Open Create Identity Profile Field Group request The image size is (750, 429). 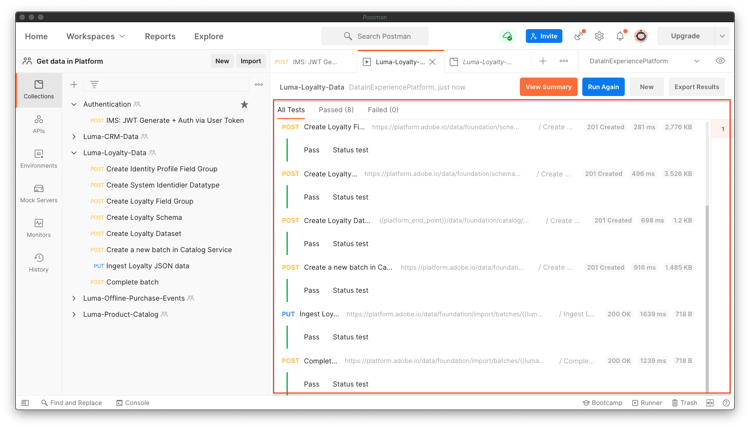click(162, 169)
